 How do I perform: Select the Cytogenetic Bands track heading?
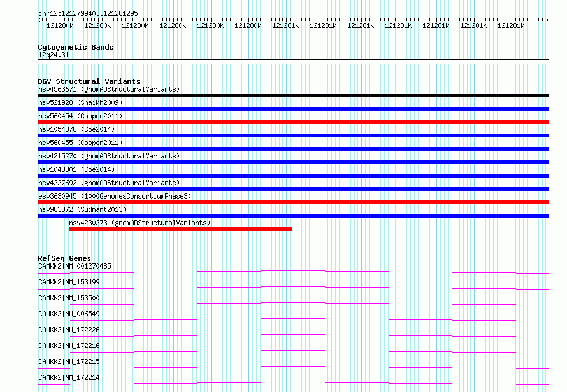coord(76,47)
